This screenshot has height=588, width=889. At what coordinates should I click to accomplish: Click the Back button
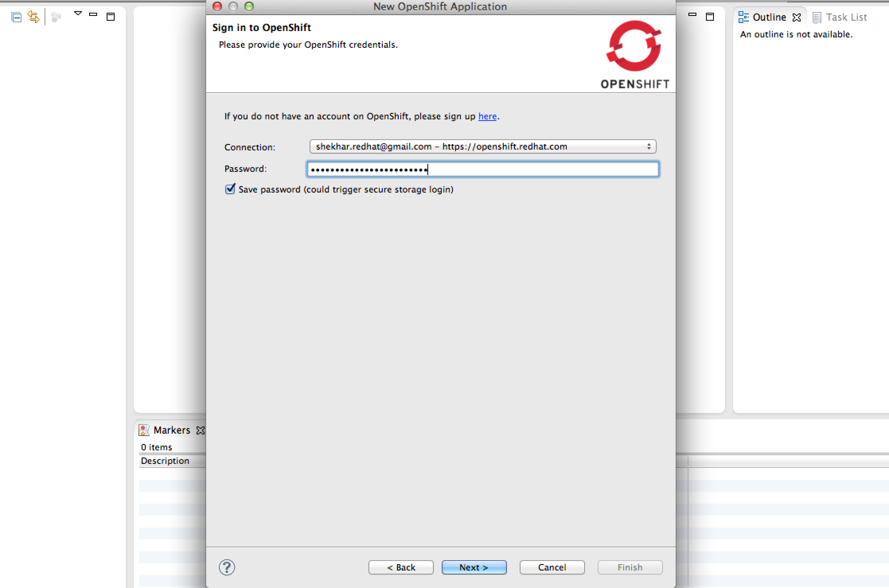401,567
